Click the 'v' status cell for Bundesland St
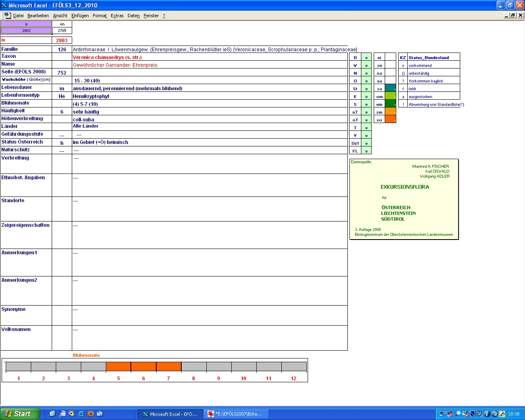 click(366, 89)
